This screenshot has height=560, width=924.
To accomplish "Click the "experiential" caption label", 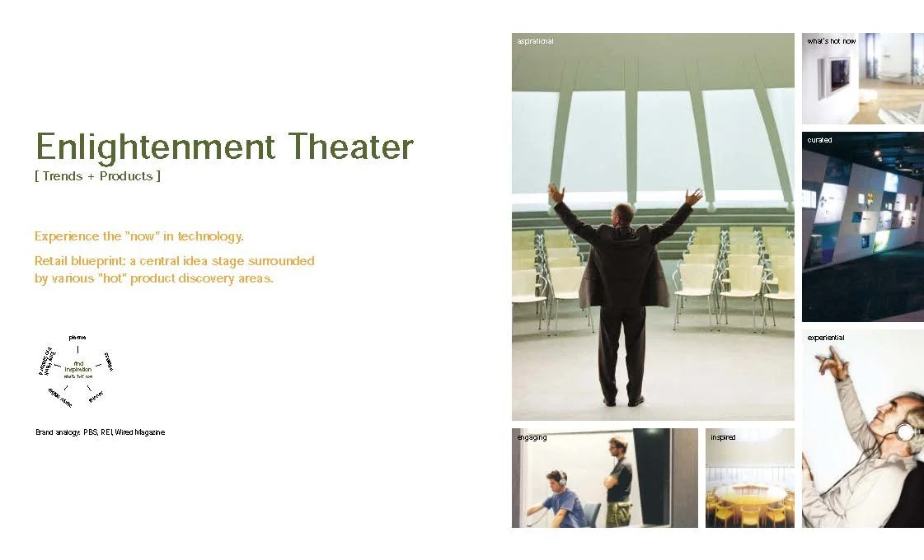I will coord(826,338).
